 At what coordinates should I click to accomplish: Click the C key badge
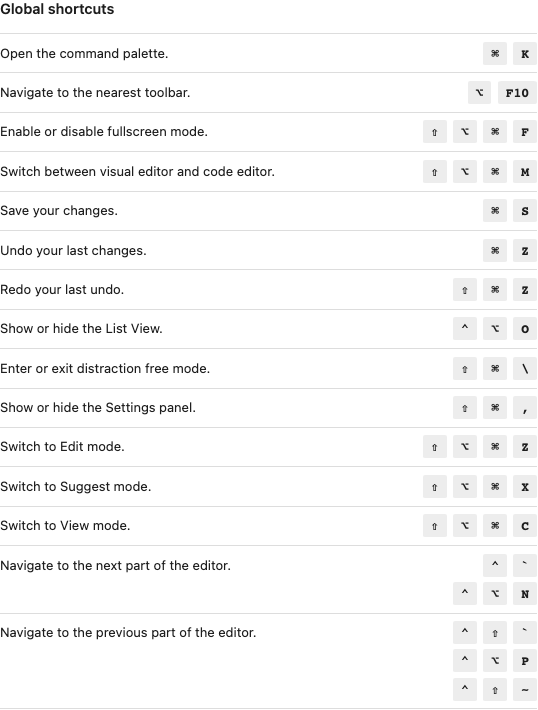[x=525, y=525]
